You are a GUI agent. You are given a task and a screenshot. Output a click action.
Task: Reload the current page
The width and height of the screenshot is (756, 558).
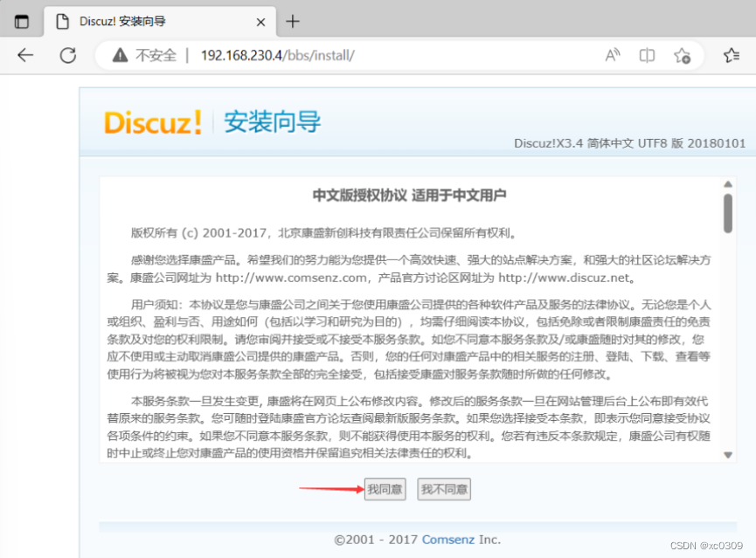[68, 55]
